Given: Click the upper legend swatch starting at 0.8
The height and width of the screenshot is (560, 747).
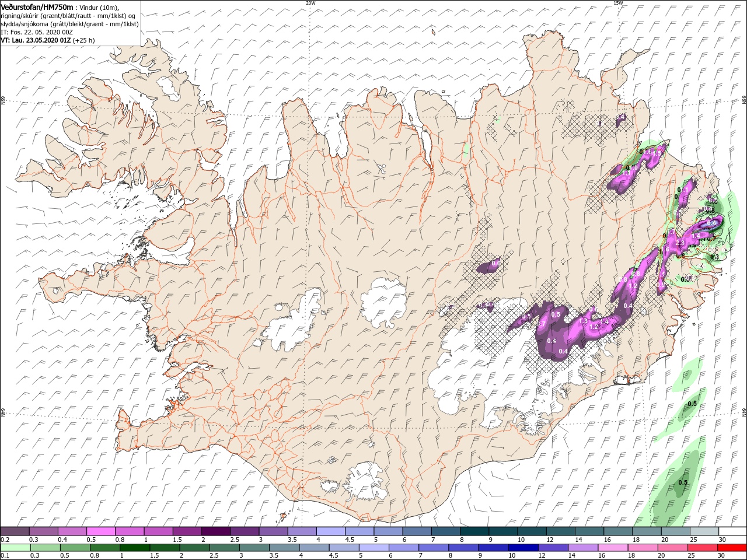Looking at the screenshot, I should pyautogui.click(x=129, y=531).
